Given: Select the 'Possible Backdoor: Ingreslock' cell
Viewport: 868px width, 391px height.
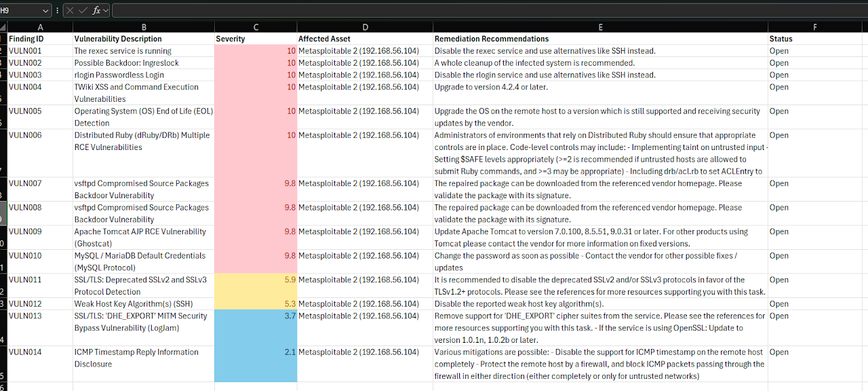Looking at the screenshot, I should (143, 63).
